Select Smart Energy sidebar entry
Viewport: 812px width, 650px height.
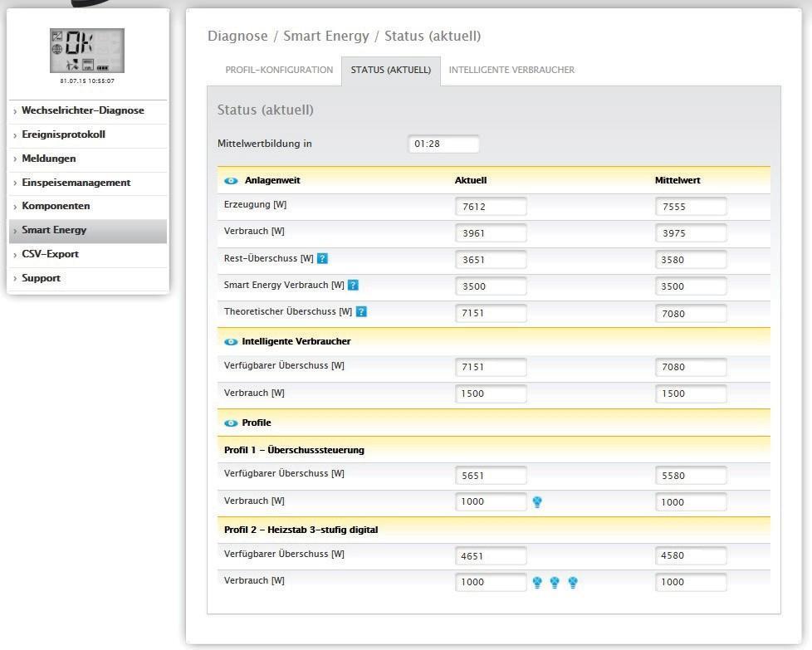click(88, 231)
